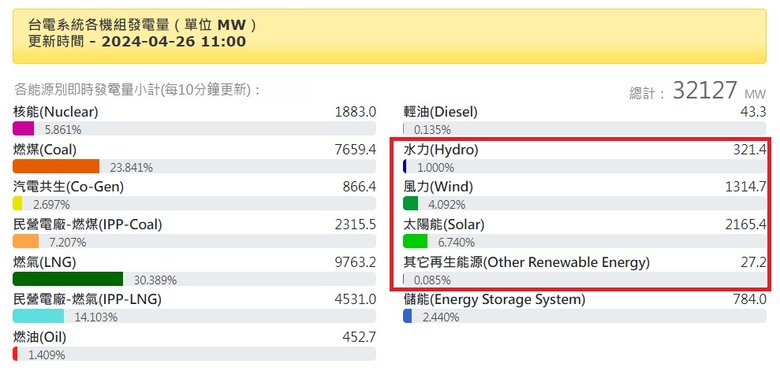Screen dimensions: 780x371
Task: Select the bright green Solar bar
Action: coord(415,242)
